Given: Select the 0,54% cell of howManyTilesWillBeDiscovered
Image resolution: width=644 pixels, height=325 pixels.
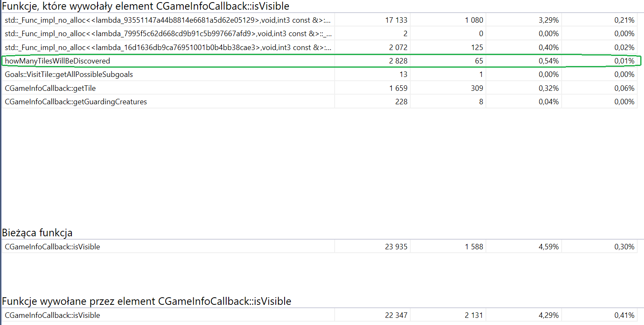Looking at the screenshot, I should (549, 61).
